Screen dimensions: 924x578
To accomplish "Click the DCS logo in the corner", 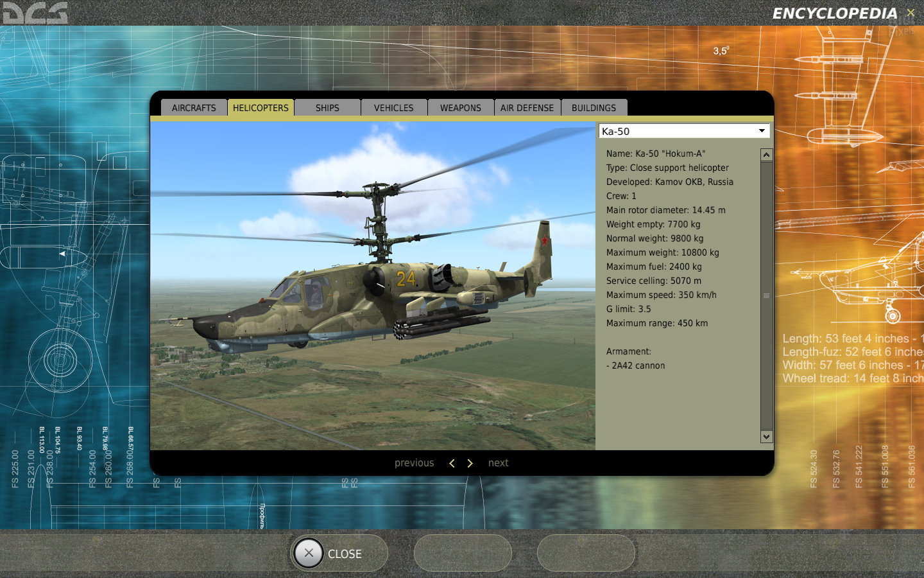I will coord(35,13).
